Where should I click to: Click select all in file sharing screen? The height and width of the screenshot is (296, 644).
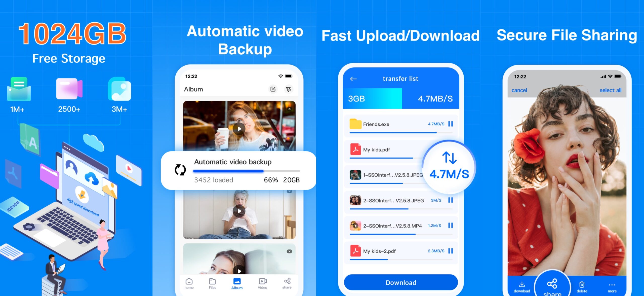point(613,90)
